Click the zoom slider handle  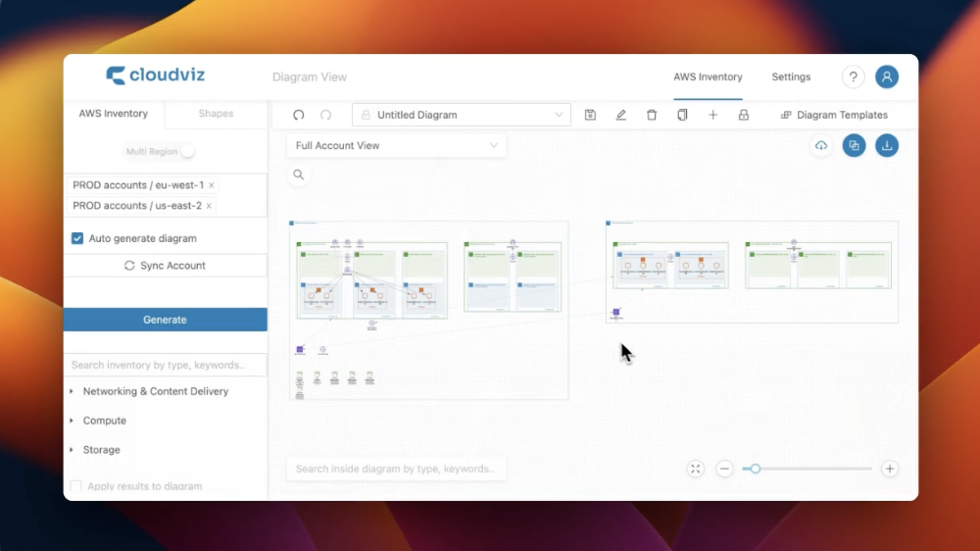click(x=755, y=469)
